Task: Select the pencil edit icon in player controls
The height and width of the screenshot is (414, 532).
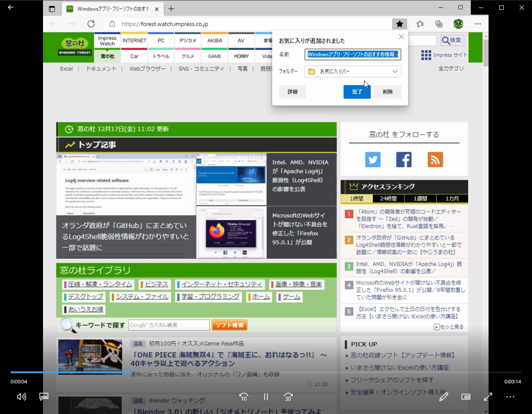Action: [x=444, y=397]
